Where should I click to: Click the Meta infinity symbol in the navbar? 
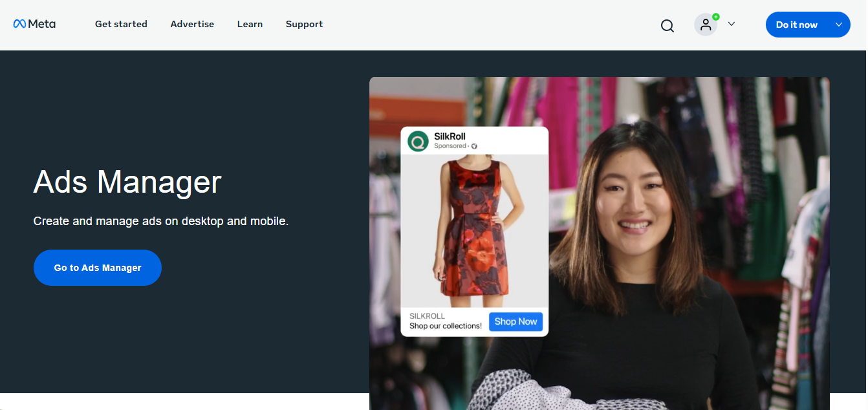[x=18, y=23]
